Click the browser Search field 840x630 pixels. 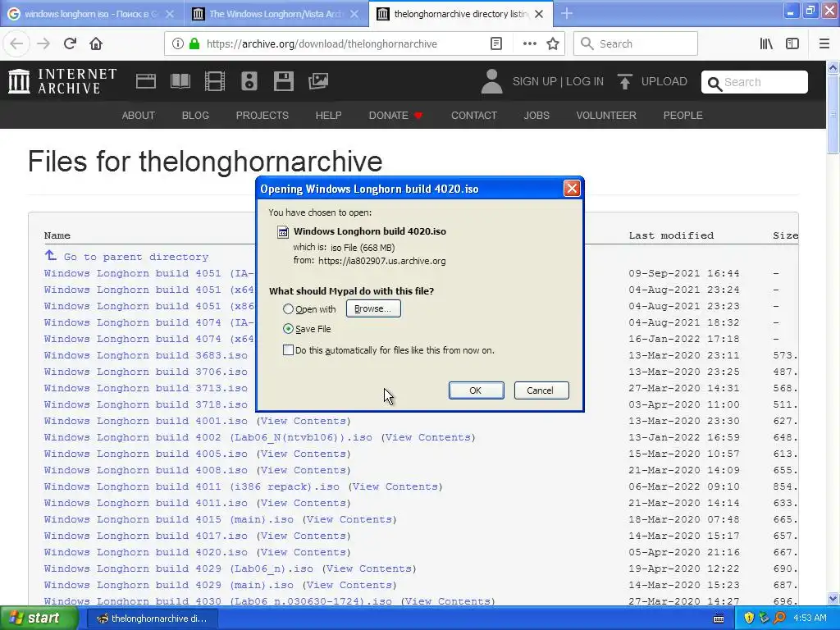click(x=636, y=43)
